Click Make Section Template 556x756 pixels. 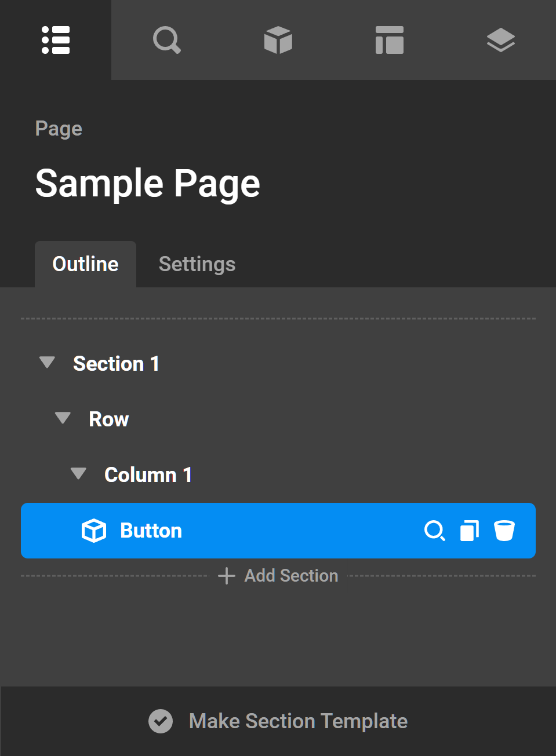[x=298, y=721]
